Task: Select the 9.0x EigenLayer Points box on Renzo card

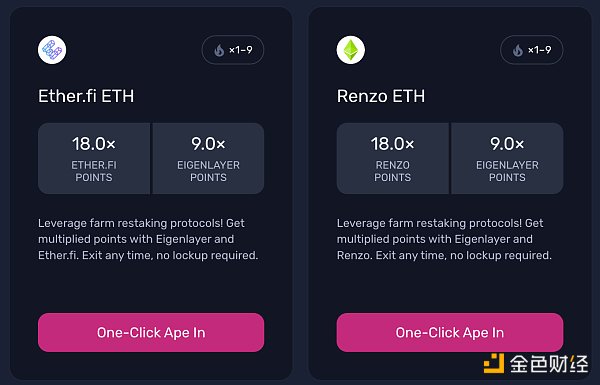Action: [507, 158]
